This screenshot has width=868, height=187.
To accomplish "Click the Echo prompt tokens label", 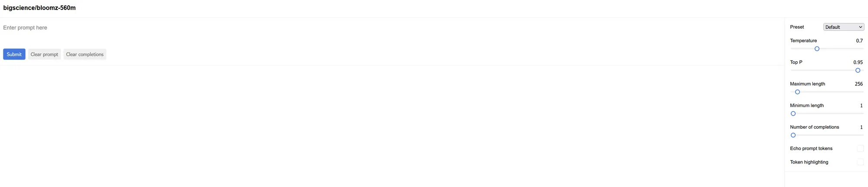I will pos(811,149).
